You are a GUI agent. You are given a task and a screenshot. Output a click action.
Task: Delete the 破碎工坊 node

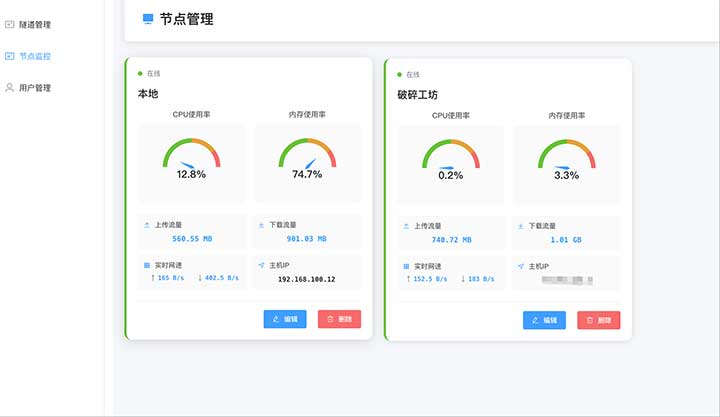[x=599, y=320]
